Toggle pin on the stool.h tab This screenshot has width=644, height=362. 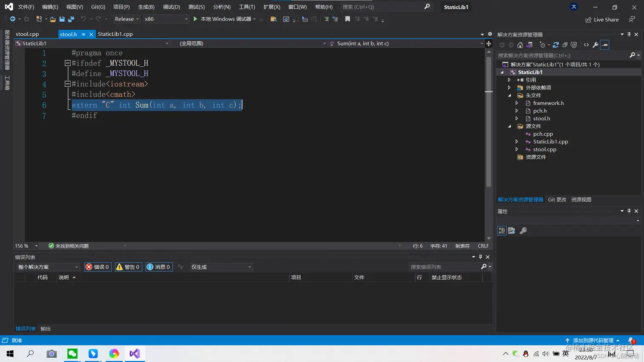click(83, 34)
